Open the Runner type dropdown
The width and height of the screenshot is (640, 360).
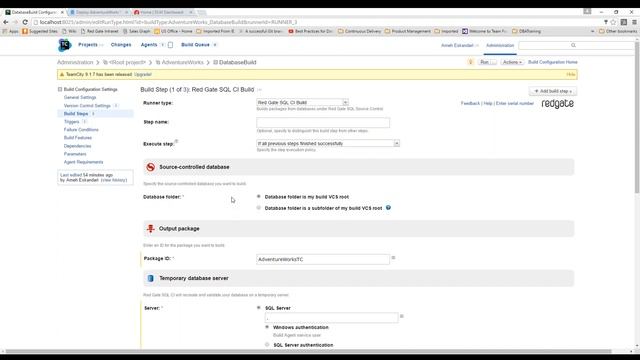pyautogui.click(x=302, y=102)
